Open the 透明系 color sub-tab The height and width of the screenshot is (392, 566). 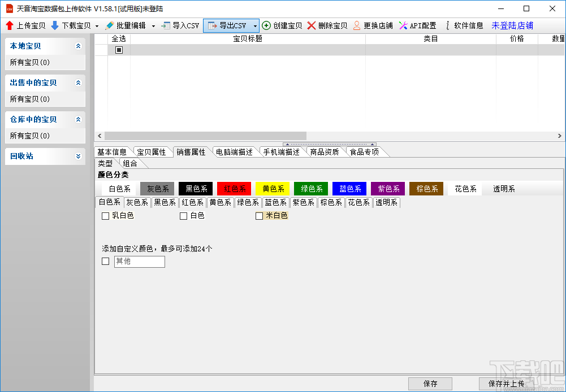[x=387, y=203]
